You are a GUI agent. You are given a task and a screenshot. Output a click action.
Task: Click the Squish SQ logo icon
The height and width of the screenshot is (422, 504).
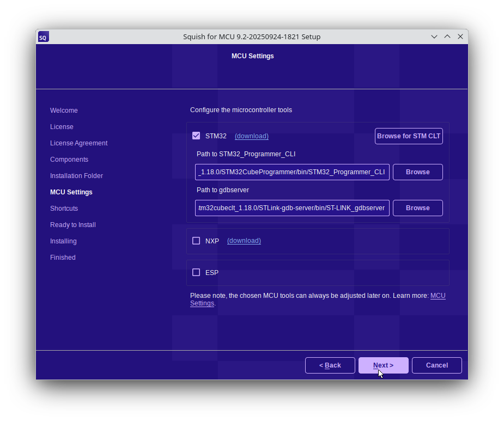click(x=43, y=37)
